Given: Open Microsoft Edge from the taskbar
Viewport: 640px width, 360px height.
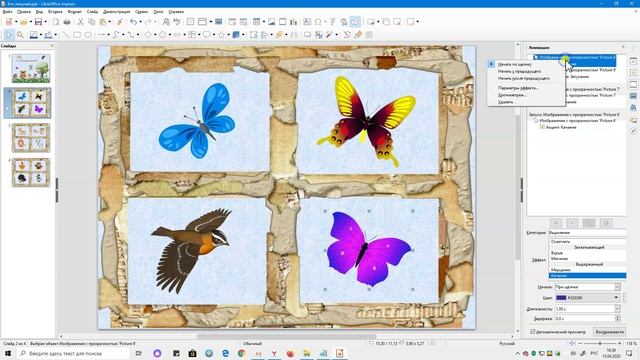Looking at the screenshot, I should click(x=225, y=353).
